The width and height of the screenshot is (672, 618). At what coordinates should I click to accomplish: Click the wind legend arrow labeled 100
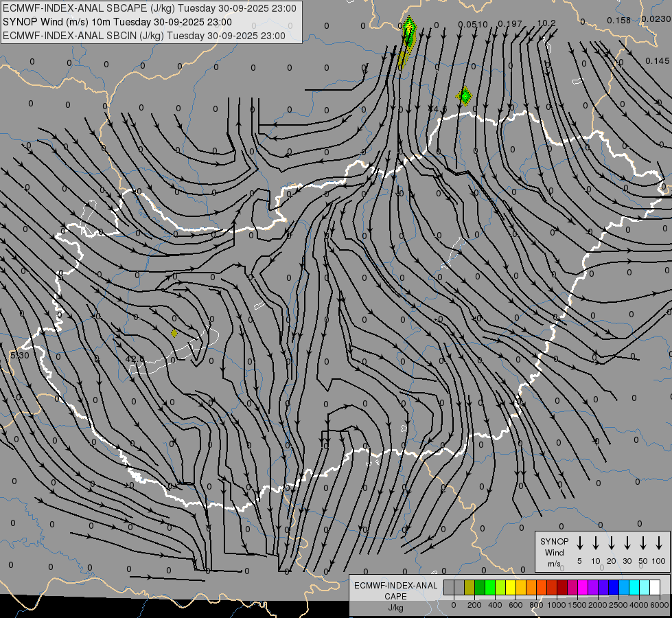659,543
